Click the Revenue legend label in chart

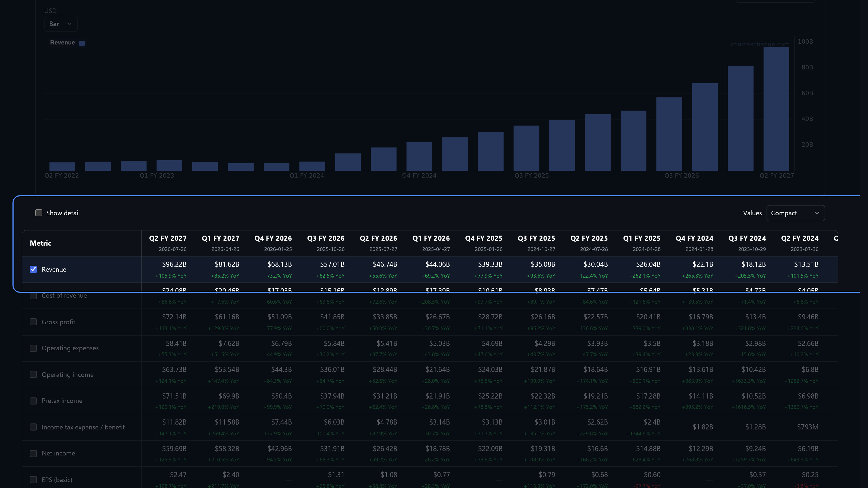(62, 43)
